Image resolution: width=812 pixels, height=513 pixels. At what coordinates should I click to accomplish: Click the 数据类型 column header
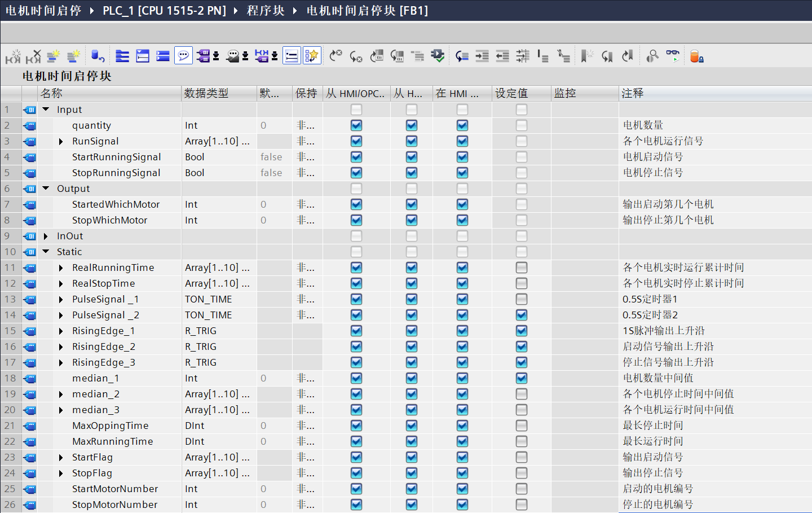(x=219, y=93)
